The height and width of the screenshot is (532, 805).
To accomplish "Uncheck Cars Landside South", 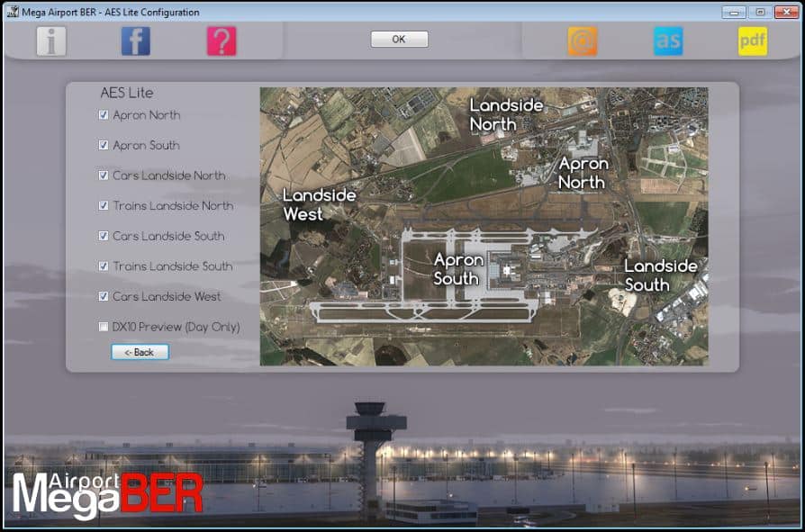I will (x=104, y=236).
